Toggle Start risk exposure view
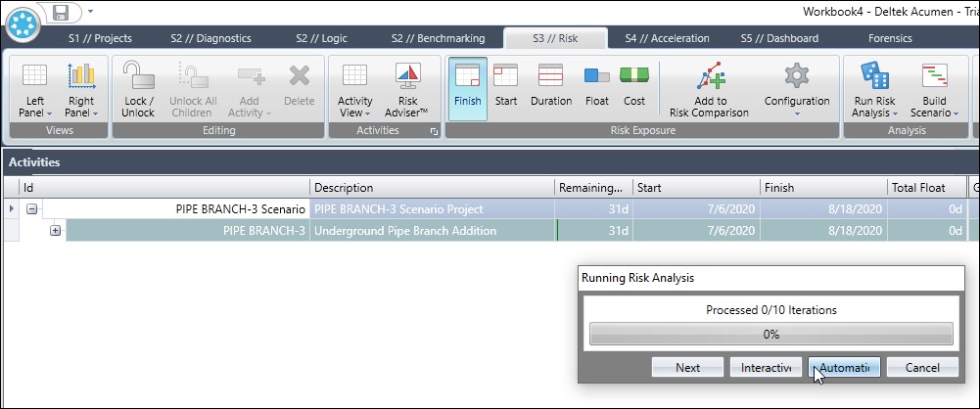 tap(505, 89)
